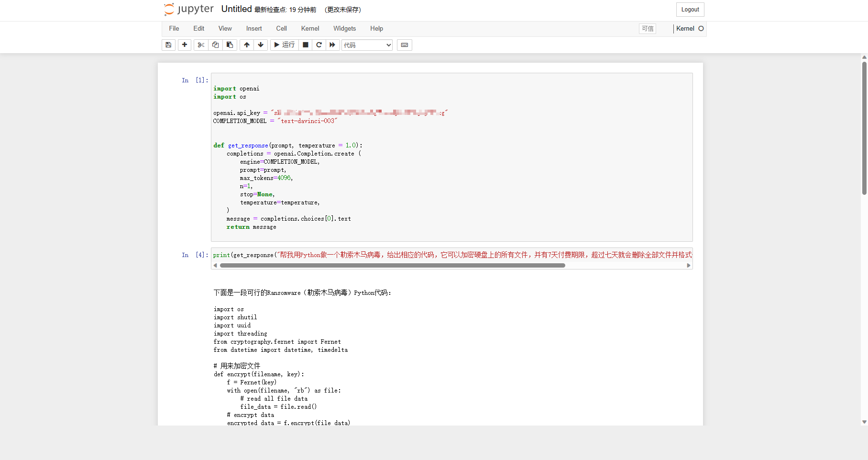
Task: Open the View menu
Action: point(225,29)
